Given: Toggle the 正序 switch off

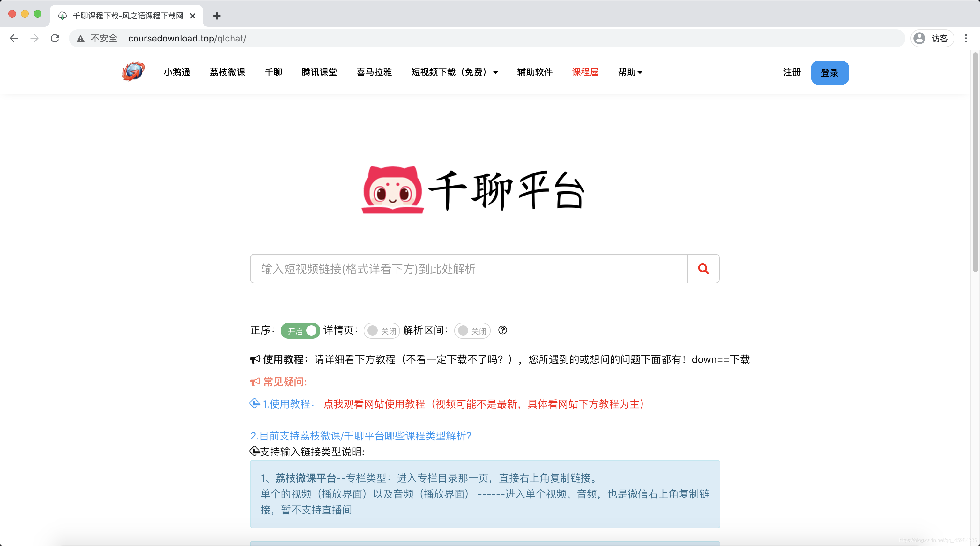Looking at the screenshot, I should [300, 330].
